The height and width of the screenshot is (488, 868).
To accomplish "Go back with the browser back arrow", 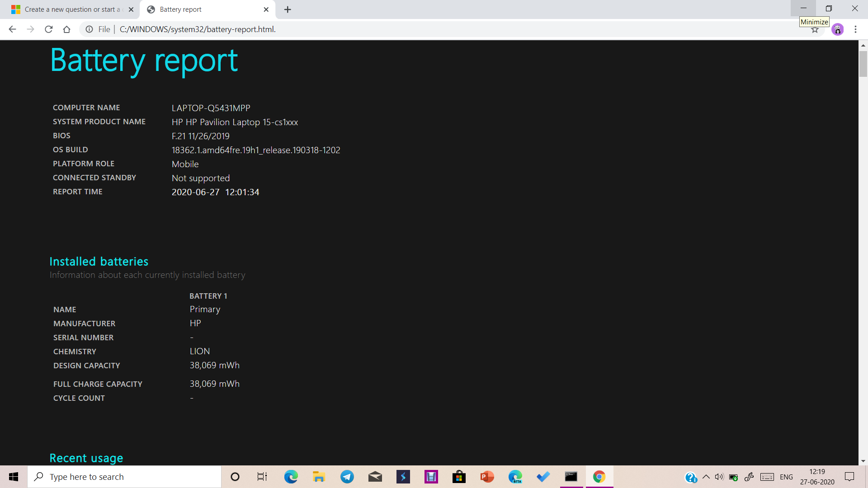I will pos(12,29).
